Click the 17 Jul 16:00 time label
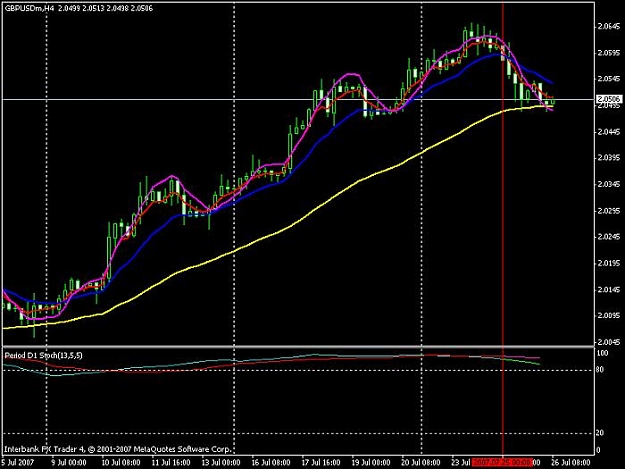This screenshot has height=469, width=625. tap(321, 463)
